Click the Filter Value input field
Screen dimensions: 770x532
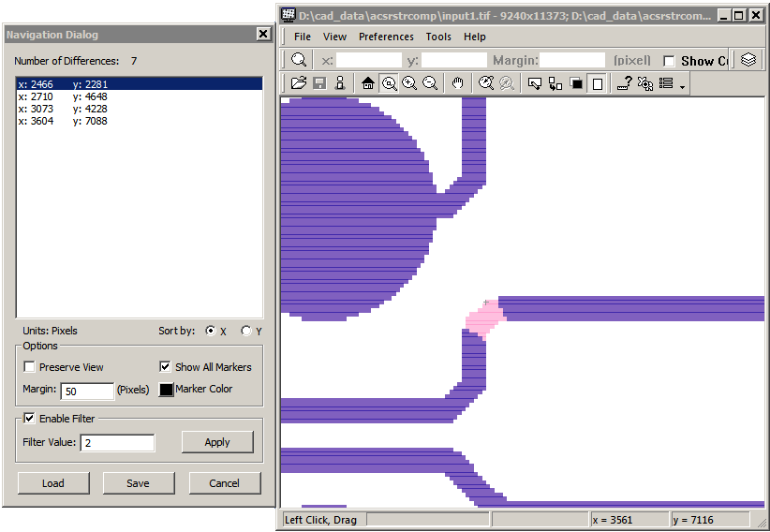tap(117, 443)
